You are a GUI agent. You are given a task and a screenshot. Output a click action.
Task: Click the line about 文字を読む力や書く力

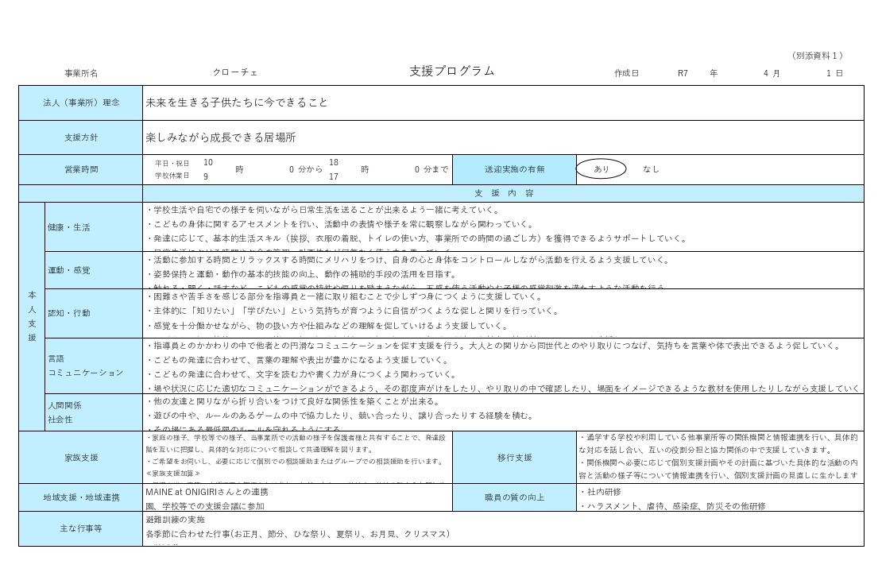302,374
